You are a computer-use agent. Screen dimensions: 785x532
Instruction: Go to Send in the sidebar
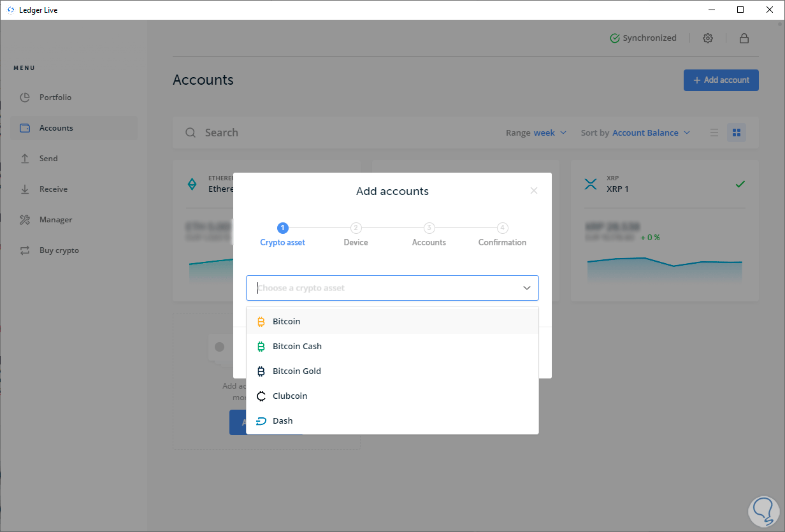[x=74, y=159]
